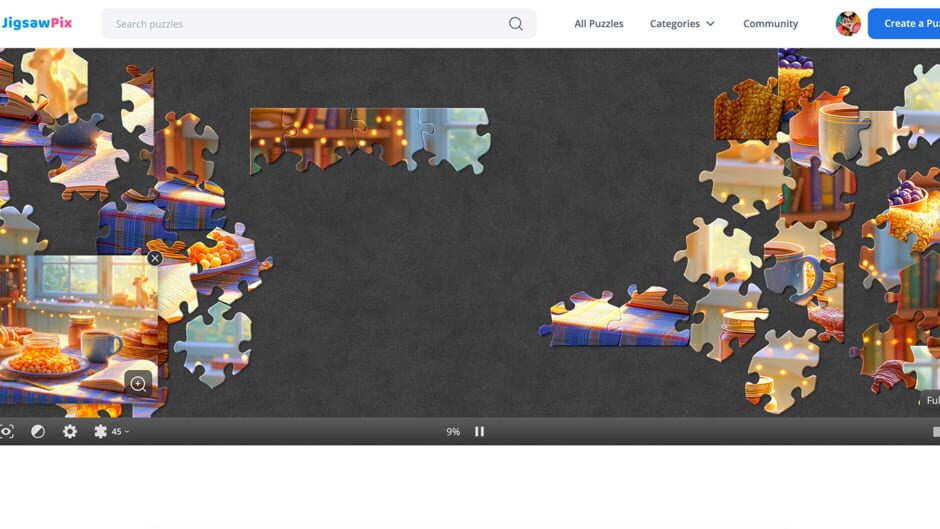Zoom the preview image with magnifier
The width and height of the screenshot is (940, 529).
(138, 384)
